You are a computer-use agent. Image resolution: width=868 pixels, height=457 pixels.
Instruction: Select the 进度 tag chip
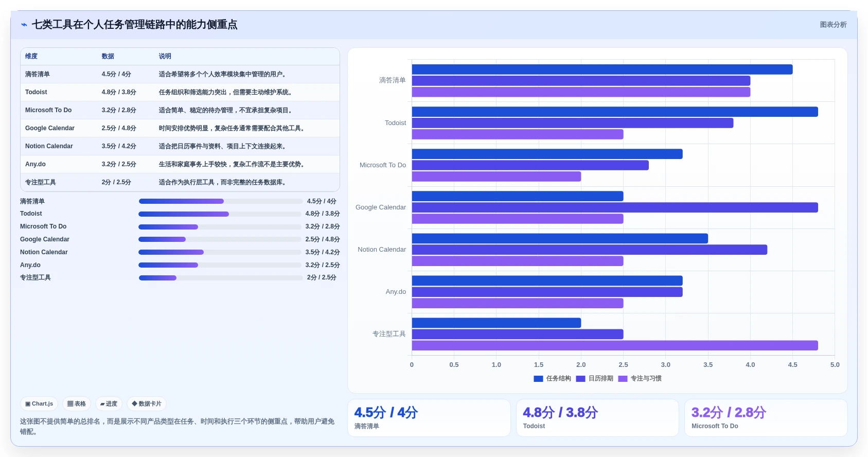pos(109,404)
